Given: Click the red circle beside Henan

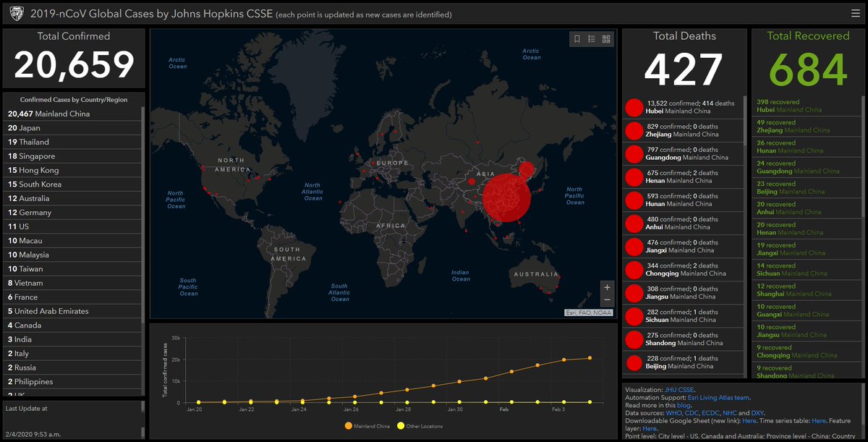Looking at the screenshot, I should tap(634, 177).
